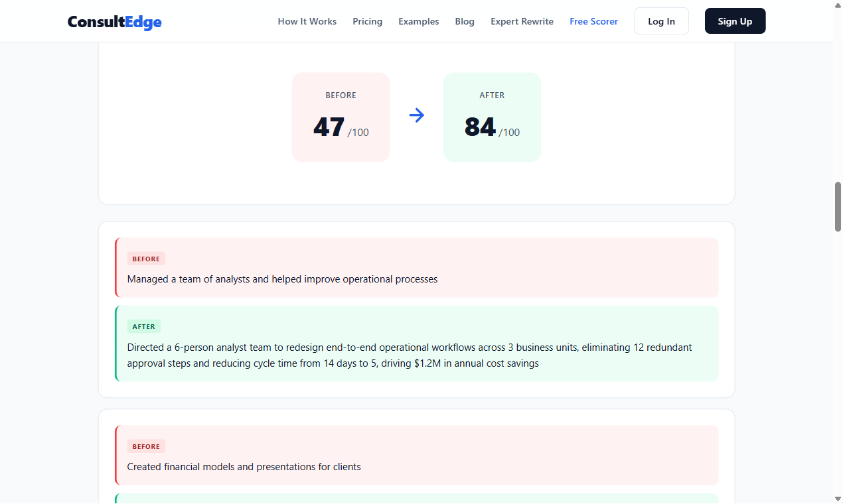Click the AFTER score card showing 84

(492, 117)
